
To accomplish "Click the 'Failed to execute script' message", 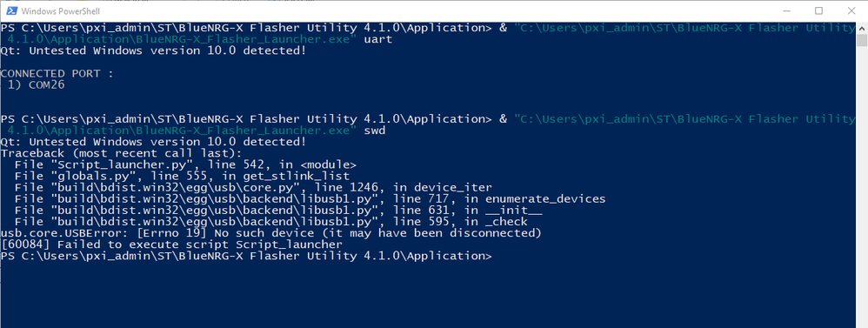I will pyautogui.click(x=171, y=244).
